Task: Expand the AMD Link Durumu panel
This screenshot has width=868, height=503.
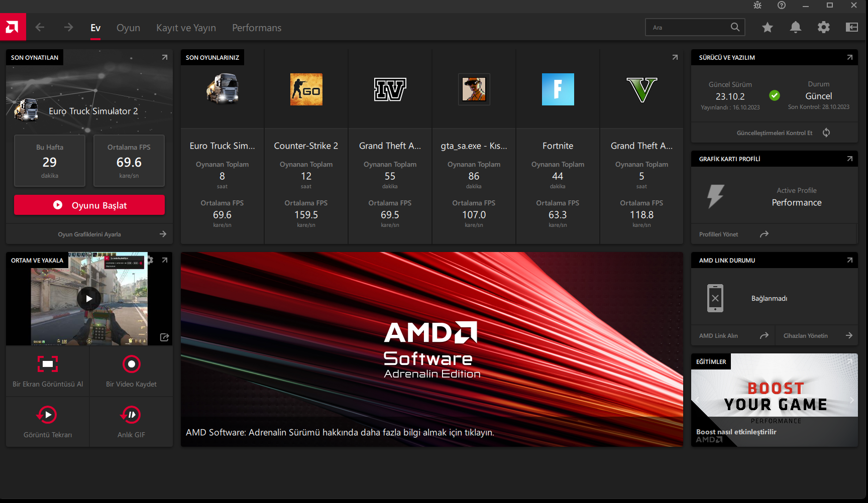Action: coord(849,260)
